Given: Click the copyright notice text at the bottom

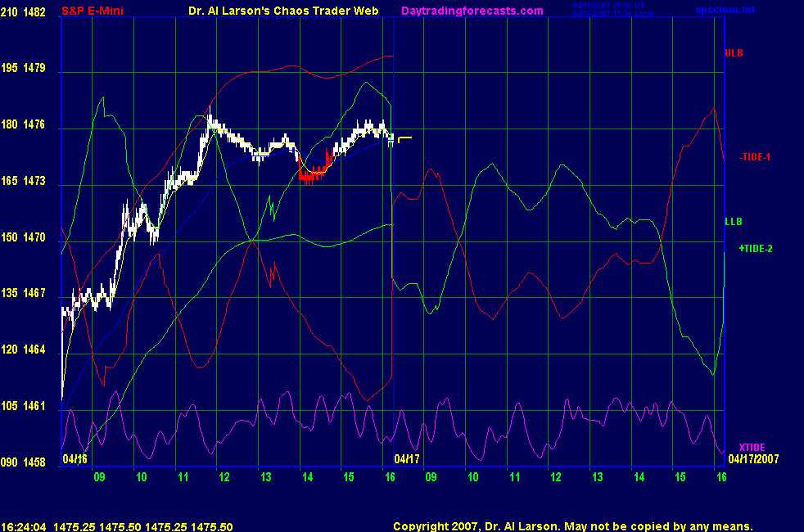Looking at the screenshot, I should pos(572,526).
